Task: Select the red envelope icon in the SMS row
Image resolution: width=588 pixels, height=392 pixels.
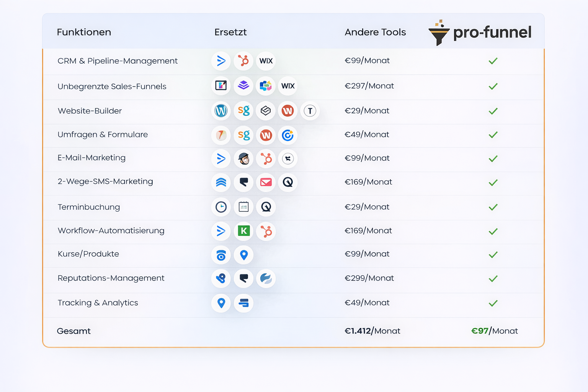Action: tap(266, 182)
